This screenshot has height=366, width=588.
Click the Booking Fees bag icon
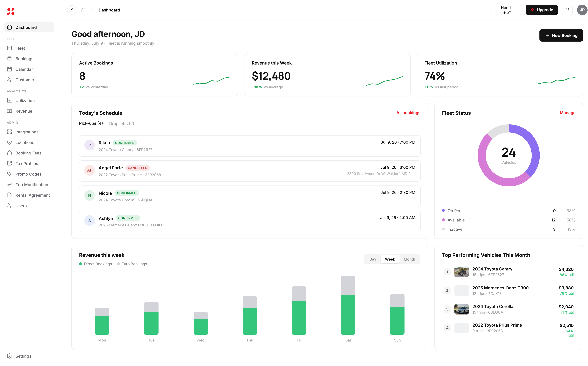(9, 153)
